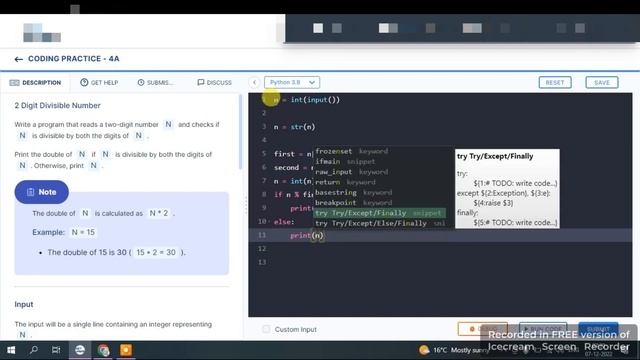
Task: Enable the Custom Input checkbox
Action: [266, 329]
